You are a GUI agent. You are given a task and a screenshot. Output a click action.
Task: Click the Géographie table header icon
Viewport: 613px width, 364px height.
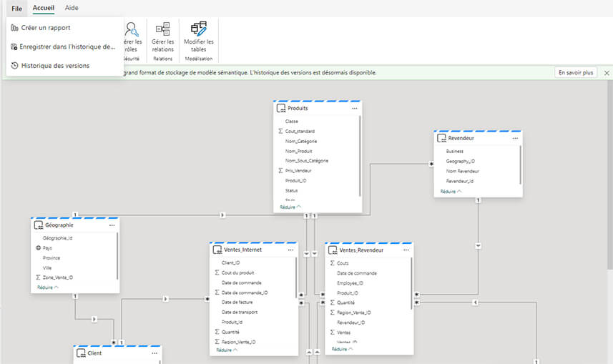pyautogui.click(x=39, y=225)
